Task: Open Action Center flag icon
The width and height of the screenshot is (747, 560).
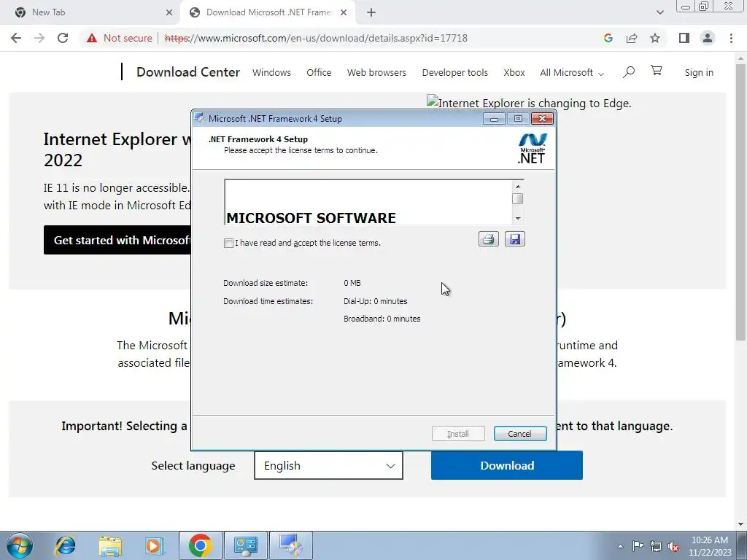Action: [x=638, y=546]
